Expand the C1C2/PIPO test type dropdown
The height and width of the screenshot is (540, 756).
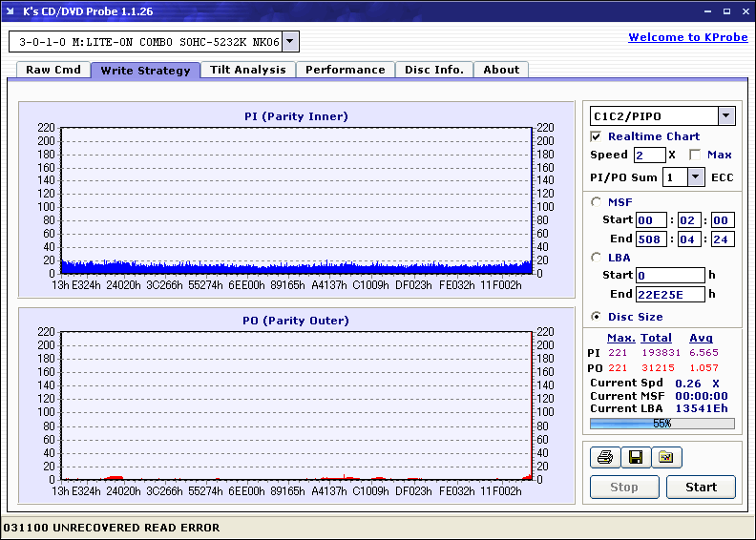(x=725, y=116)
